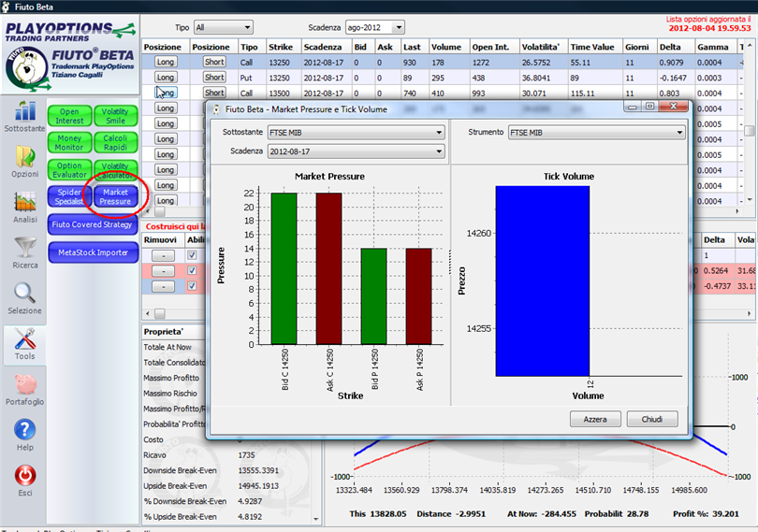Toggle the first Abilita checkbox
The height and width of the screenshot is (532, 758).
[x=192, y=254]
